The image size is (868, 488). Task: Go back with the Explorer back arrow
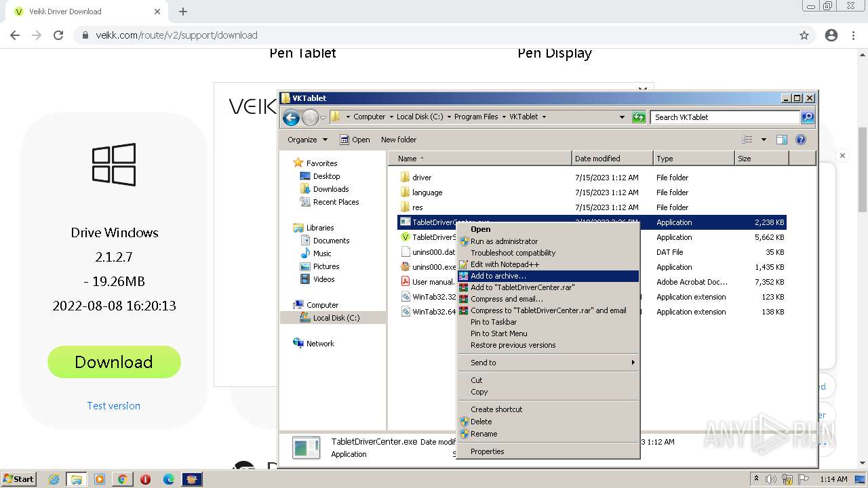(x=291, y=117)
